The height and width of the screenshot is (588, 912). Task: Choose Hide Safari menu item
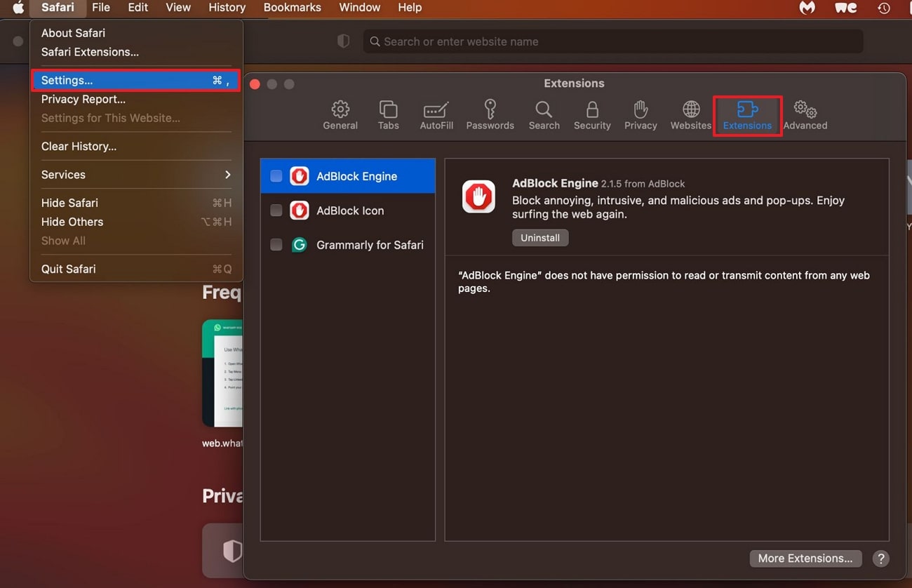point(136,203)
